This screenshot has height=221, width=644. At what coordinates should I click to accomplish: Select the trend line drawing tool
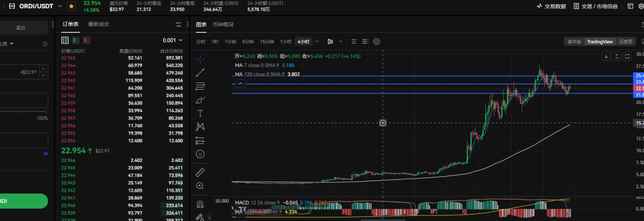(200, 73)
